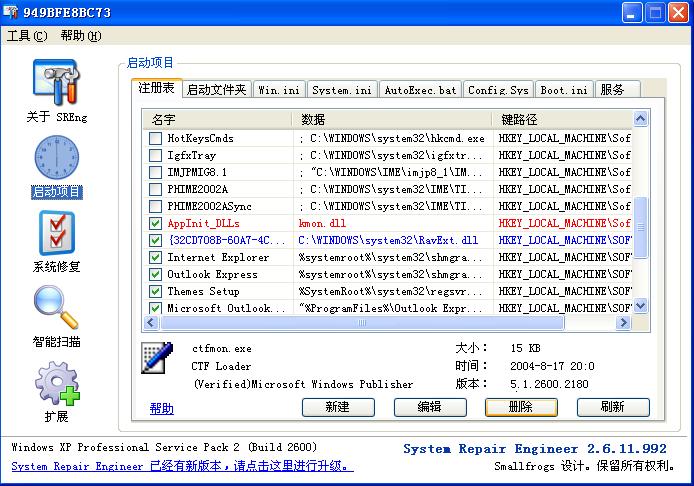Uncheck the {32CD708B-60A7-4C... entry
This screenshot has height=486, width=694.
155,240
